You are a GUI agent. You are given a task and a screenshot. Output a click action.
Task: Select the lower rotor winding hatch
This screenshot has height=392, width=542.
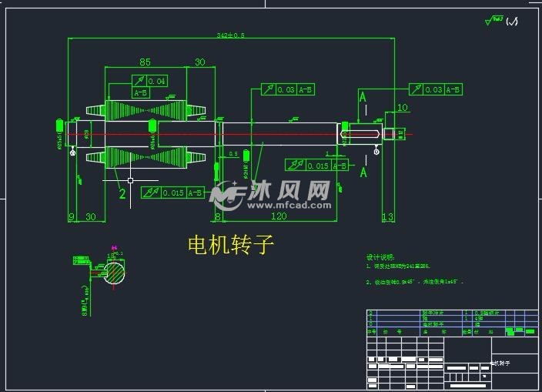click(146, 157)
